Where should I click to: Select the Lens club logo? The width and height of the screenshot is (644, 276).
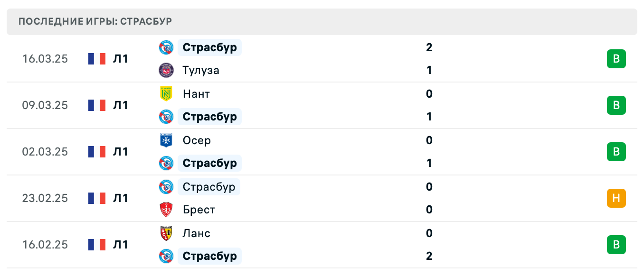point(166,233)
